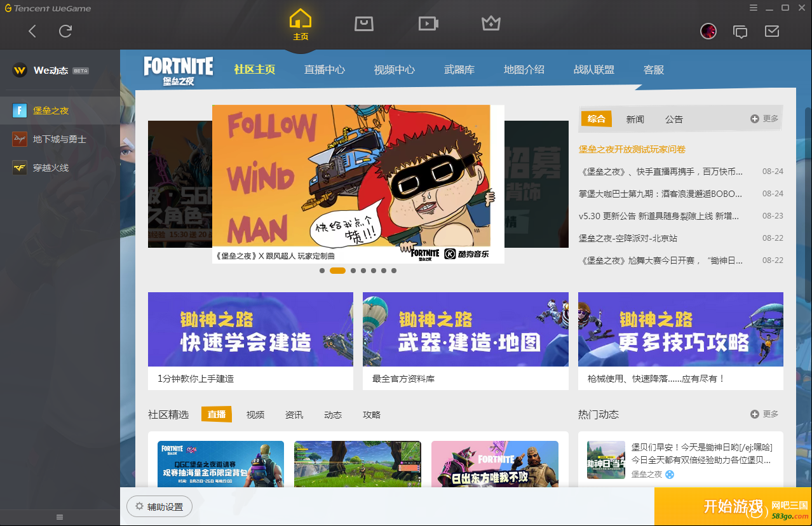Open the mail envelope icon
The width and height of the screenshot is (812, 526).
[772, 30]
